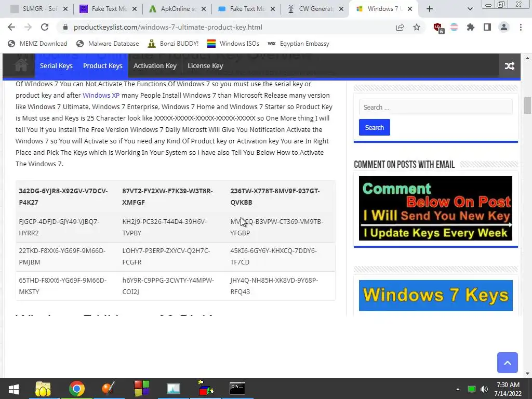Click key 342DG-6YJR8-X92GV-V7DCV-P4K27
The width and height of the screenshot is (532, 399).
click(63, 196)
